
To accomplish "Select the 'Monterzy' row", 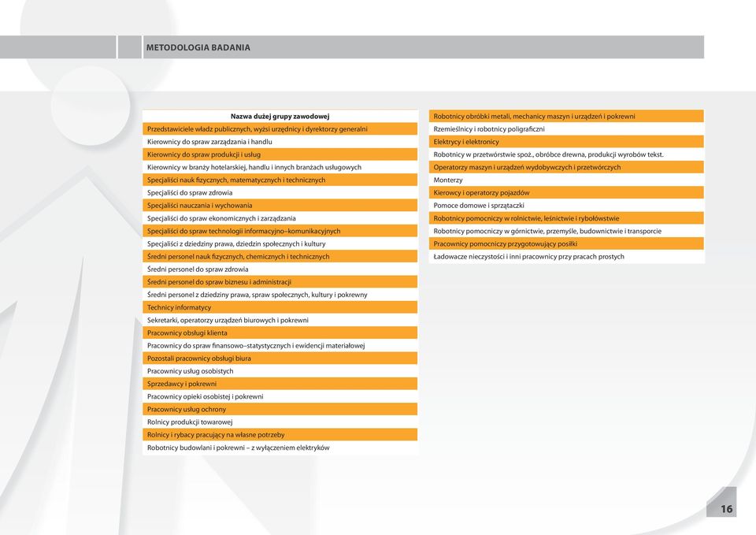I will [x=566, y=180].
